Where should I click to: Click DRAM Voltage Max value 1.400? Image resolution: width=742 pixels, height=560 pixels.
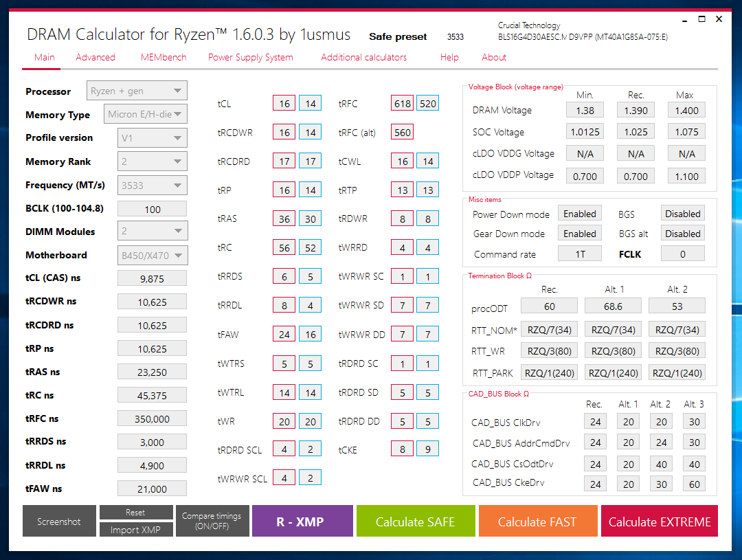686,110
